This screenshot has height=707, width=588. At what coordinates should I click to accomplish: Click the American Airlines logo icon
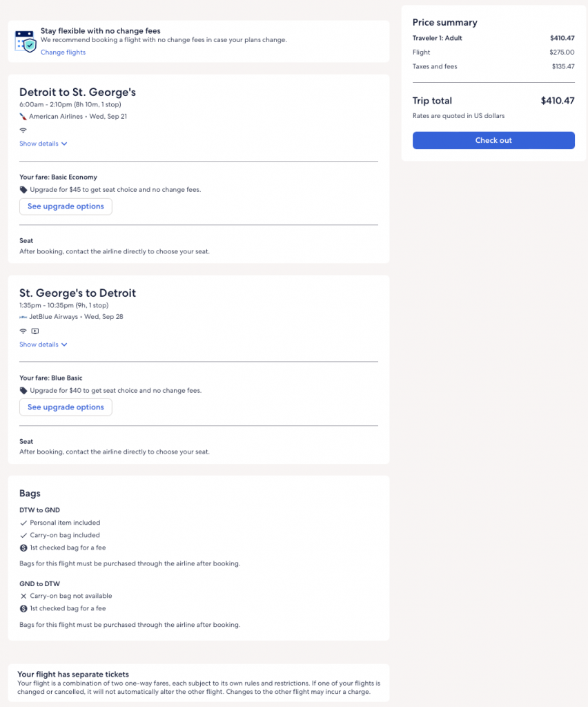pyautogui.click(x=23, y=117)
